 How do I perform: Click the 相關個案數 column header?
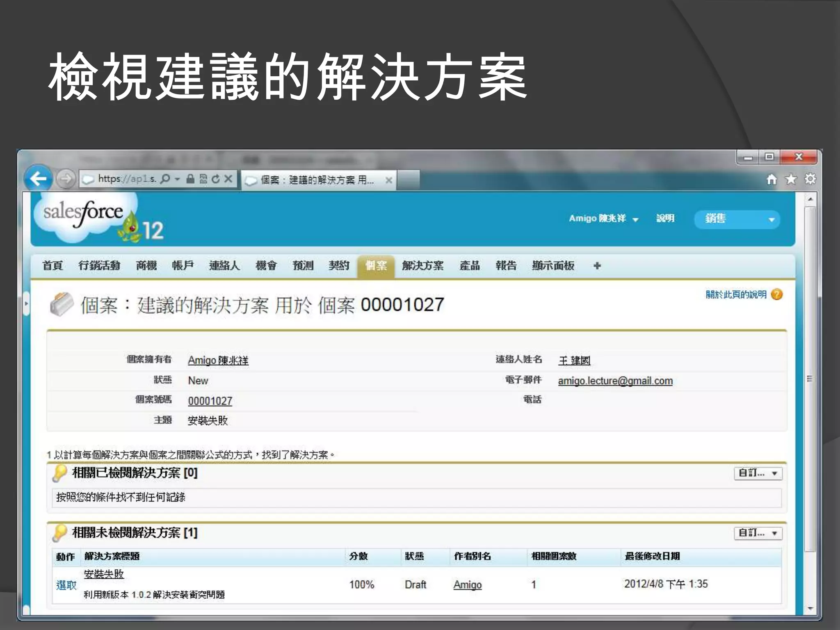coord(554,557)
